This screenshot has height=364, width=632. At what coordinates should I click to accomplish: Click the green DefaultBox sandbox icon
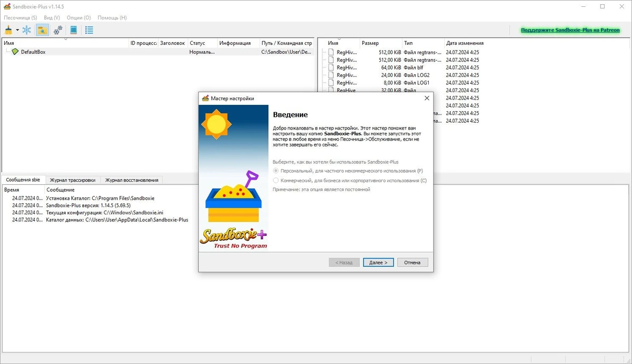(15, 52)
